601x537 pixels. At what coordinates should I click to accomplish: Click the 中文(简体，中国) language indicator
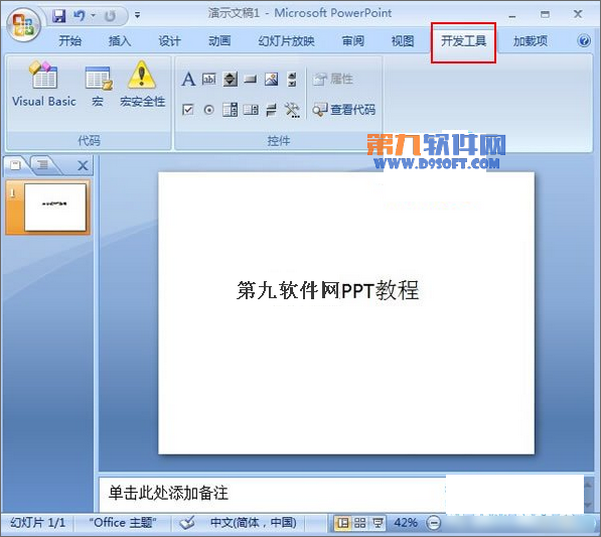click(x=253, y=523)
